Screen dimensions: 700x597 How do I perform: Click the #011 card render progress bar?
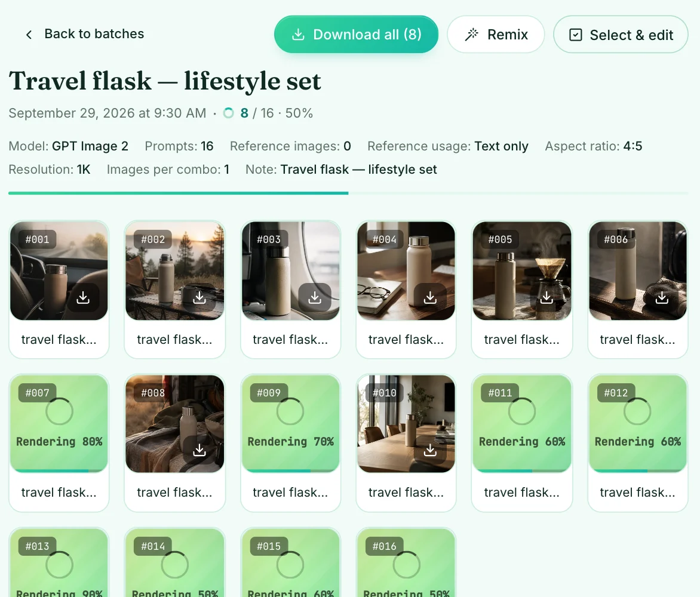point(522,470)
